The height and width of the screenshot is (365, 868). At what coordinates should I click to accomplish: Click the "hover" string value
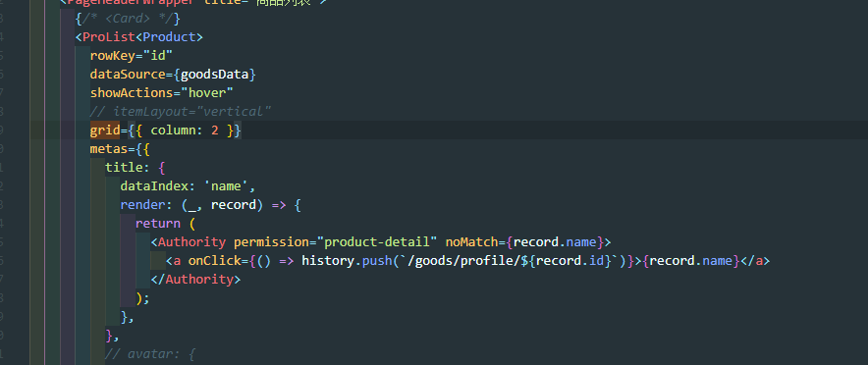207,93
